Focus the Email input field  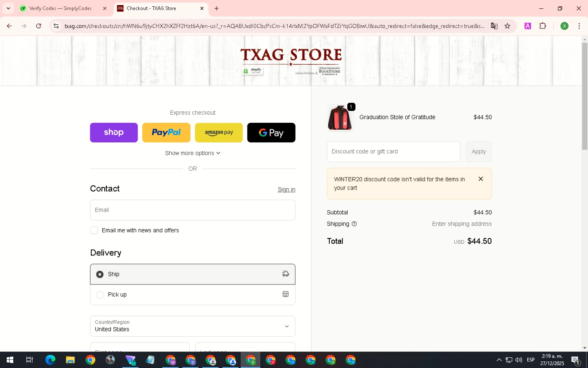[x=192, y=210]
